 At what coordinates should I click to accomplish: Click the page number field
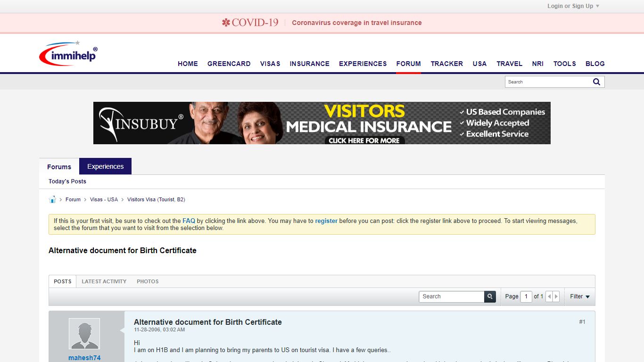point(526,296)
